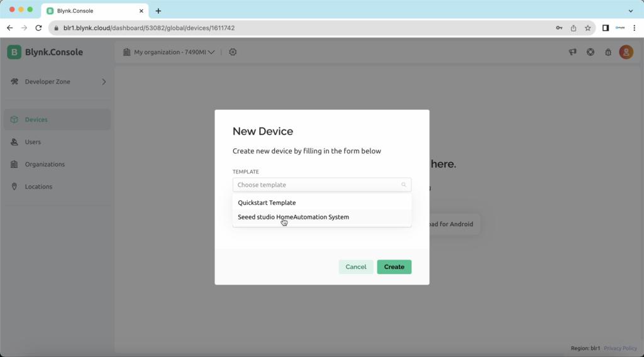Image resolution: width=644 pixels, height=357 pixels.
Task: Open Locations in the sidebar
Action: click(57, 186)
